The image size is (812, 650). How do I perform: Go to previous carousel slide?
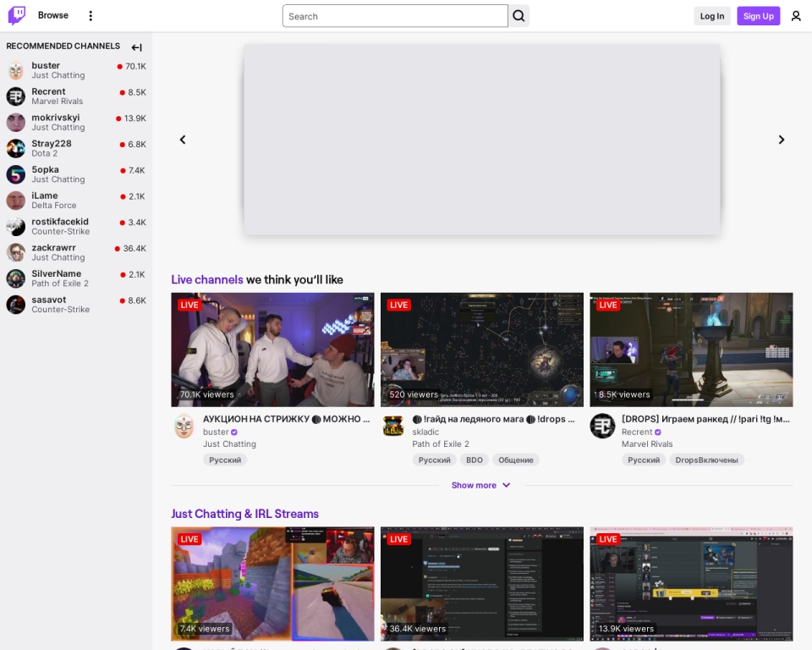[183, 140]
